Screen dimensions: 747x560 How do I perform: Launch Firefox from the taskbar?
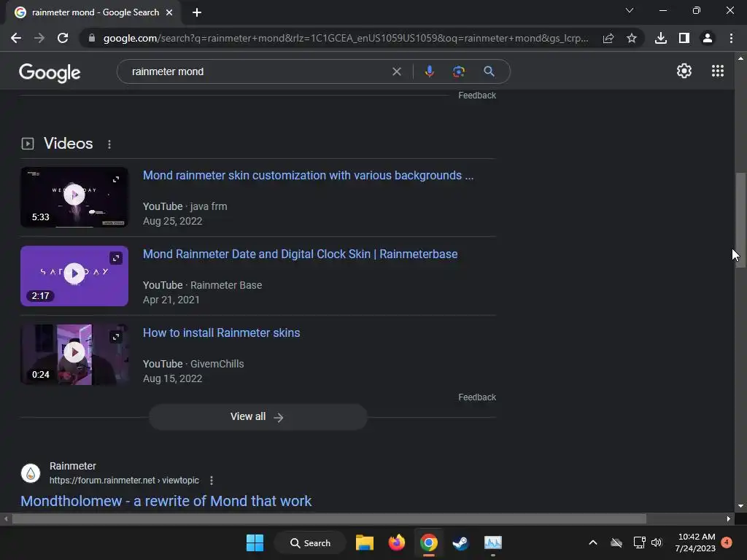point(396,542)
